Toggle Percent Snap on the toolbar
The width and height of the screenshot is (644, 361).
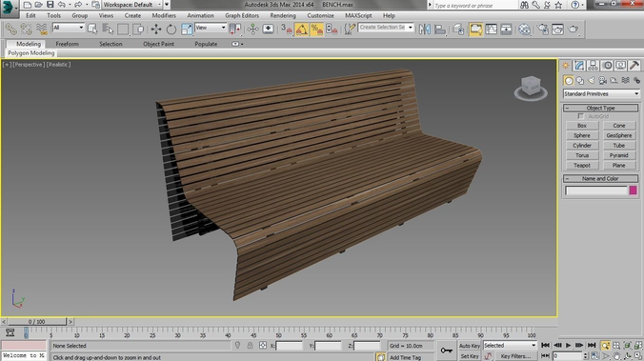pos(316,30)
